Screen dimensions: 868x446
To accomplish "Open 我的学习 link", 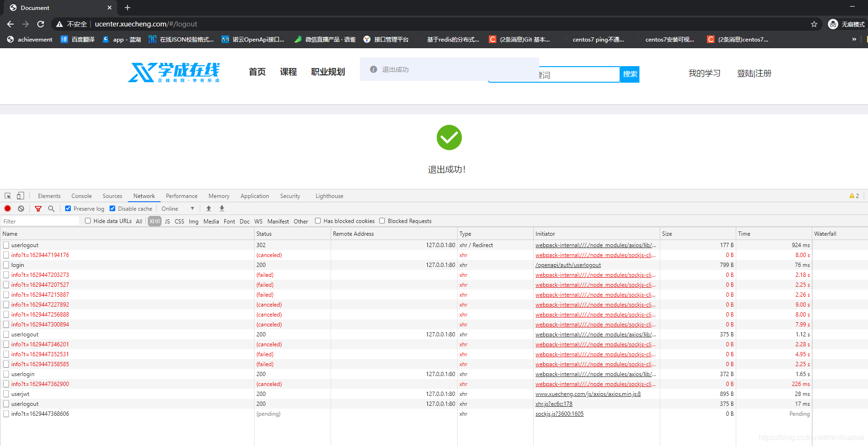I will click(x=705, y=73).
